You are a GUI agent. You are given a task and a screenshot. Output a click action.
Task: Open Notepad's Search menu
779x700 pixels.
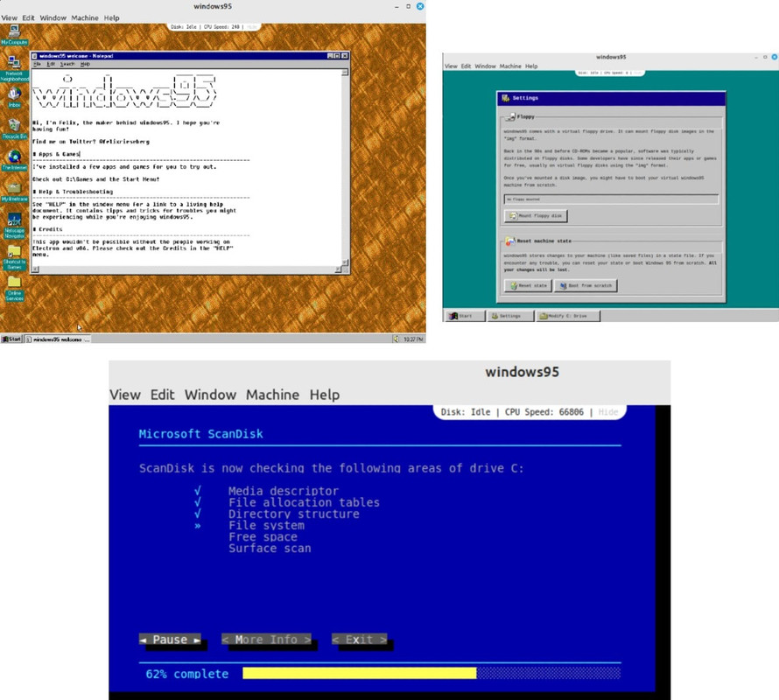tap(67, 64)
